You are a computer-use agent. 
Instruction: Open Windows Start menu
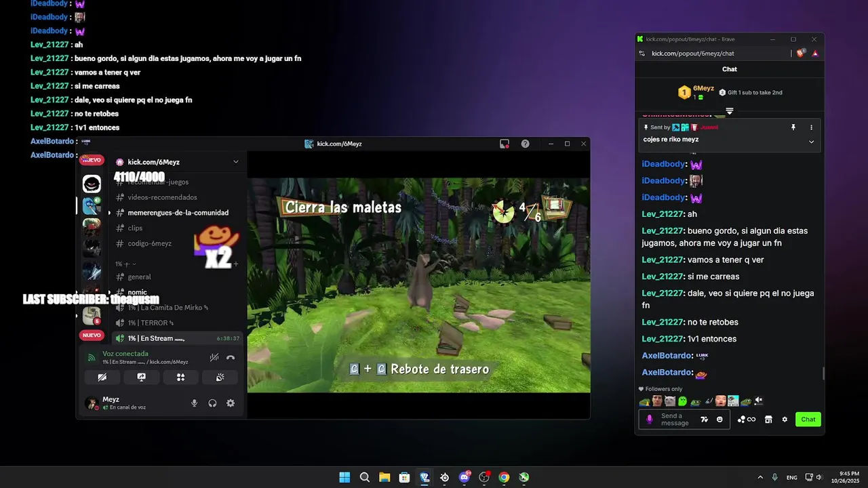pyautogui.click(x=344, y=477)
